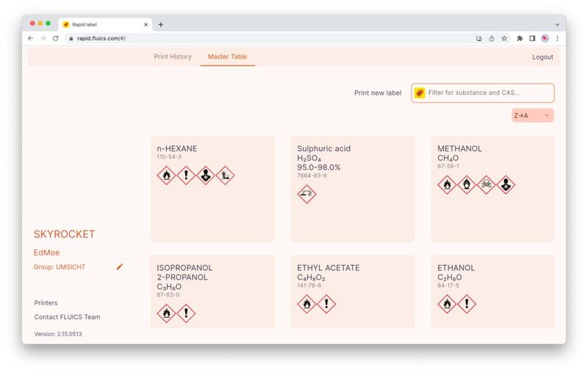Click the CAS number 141-78-6
Viewport: 588px width, 373px height.
coord(309,286)
